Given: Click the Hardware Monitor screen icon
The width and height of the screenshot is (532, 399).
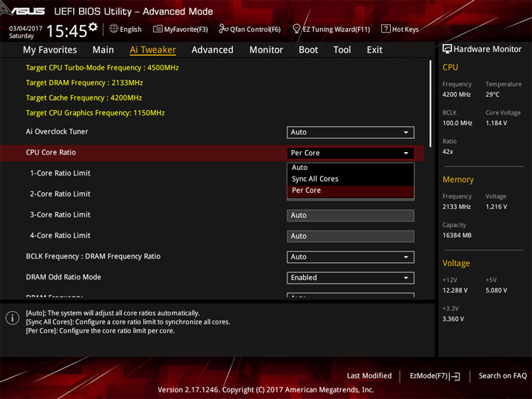Looking at the screenshot, I should [x=447, y=50].
